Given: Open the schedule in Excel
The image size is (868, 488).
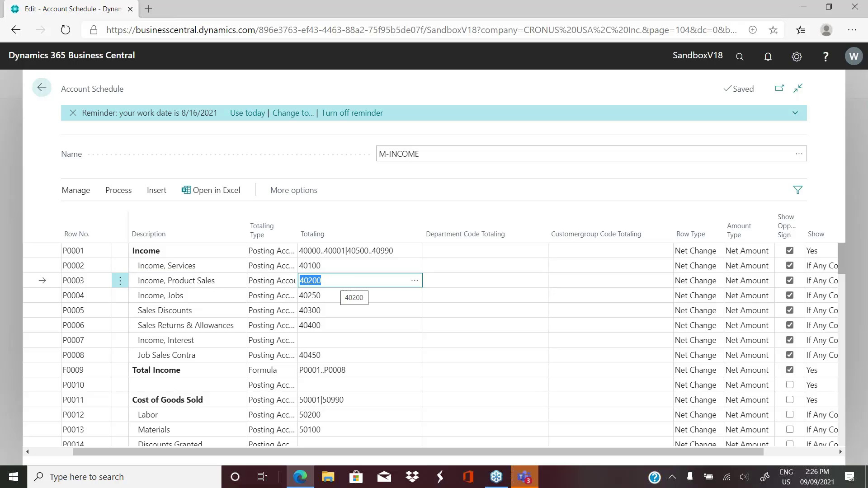Looking at the screenshot, I should coord(211,190).
